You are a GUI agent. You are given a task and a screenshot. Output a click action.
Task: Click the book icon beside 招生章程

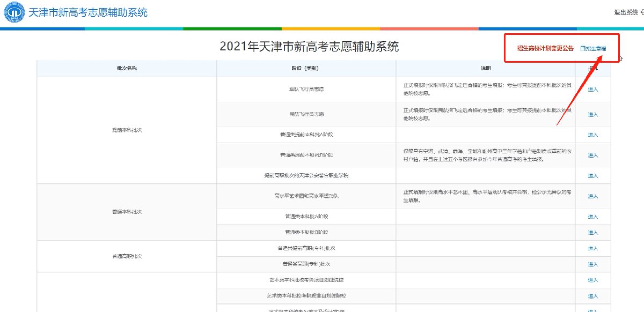[x=583, y=48]
